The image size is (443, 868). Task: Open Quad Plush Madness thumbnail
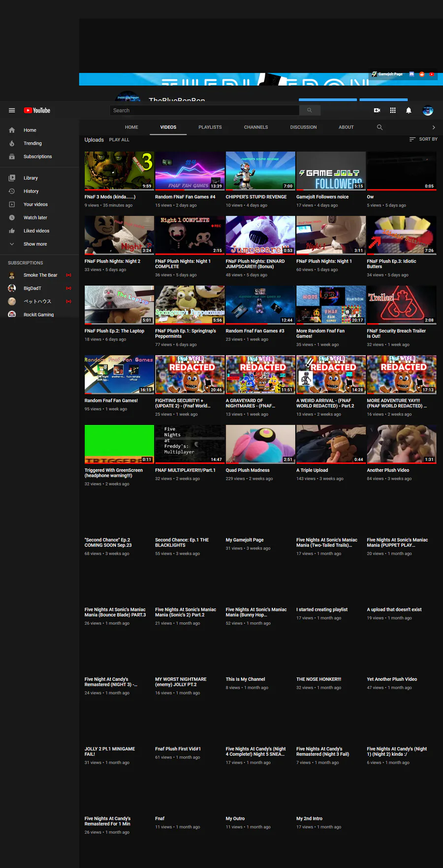tap(260, 444)
